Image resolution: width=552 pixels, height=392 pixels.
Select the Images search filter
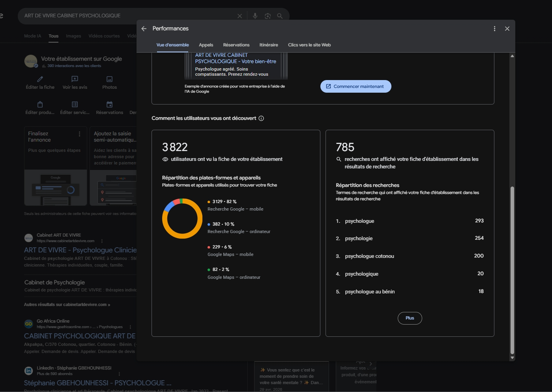(73, 36)
